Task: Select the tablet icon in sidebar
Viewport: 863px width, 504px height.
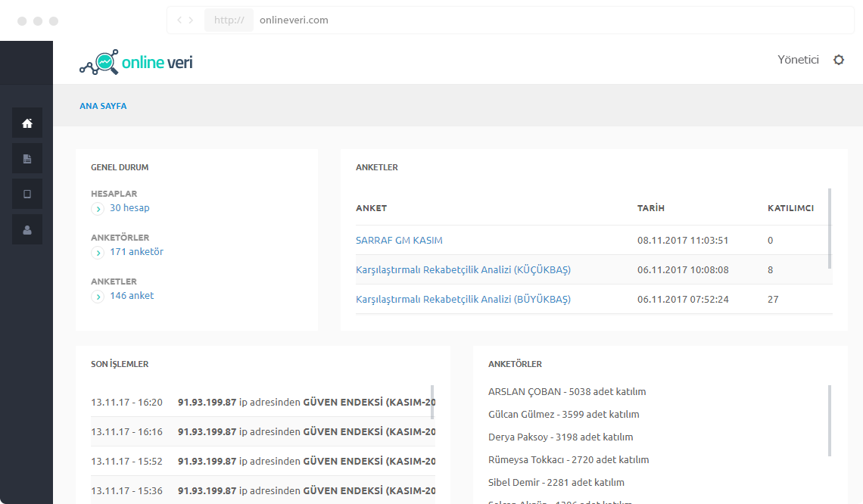Action: coord(27,194)
